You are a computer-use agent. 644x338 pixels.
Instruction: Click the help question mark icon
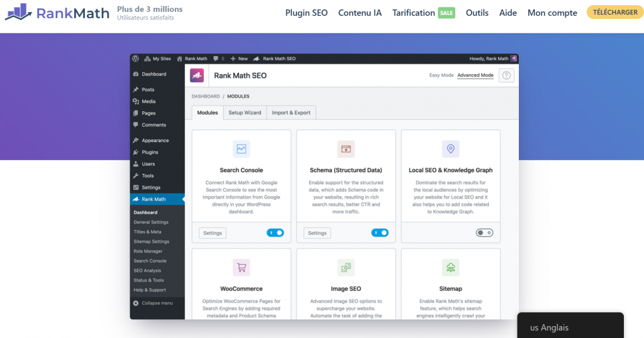[506, 75]
